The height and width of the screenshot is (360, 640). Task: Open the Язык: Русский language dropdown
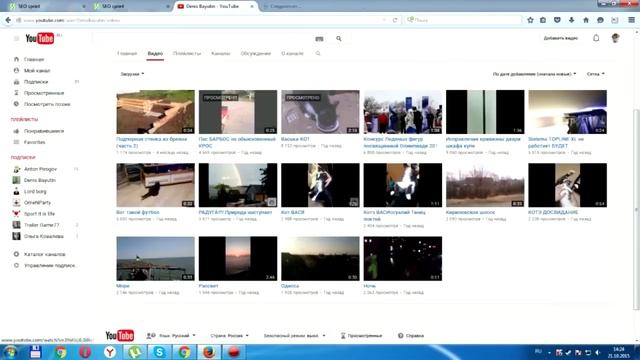[171, 336]
